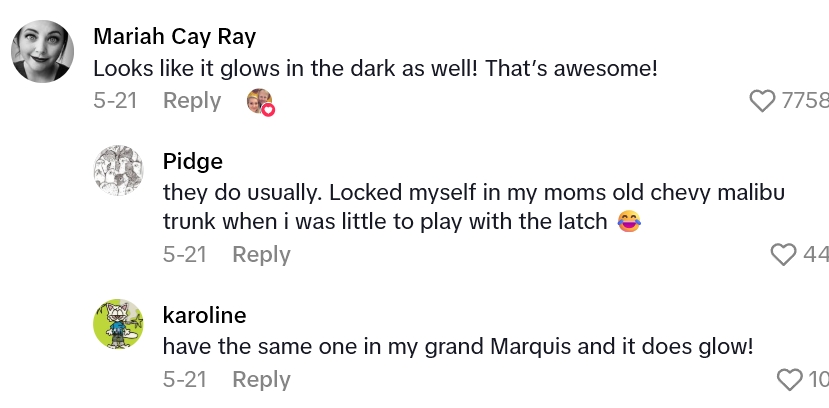Click the 7758 like count

(x=806, y=101)
